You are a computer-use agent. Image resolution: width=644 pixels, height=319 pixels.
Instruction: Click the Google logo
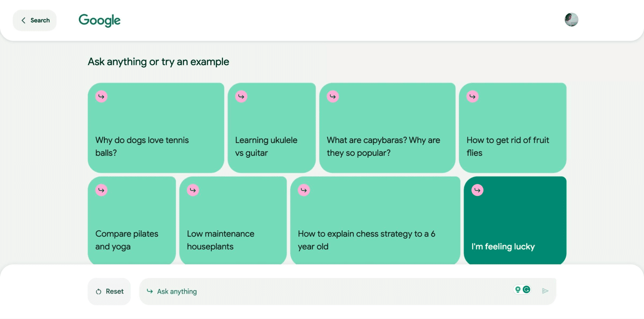point(99,20)
